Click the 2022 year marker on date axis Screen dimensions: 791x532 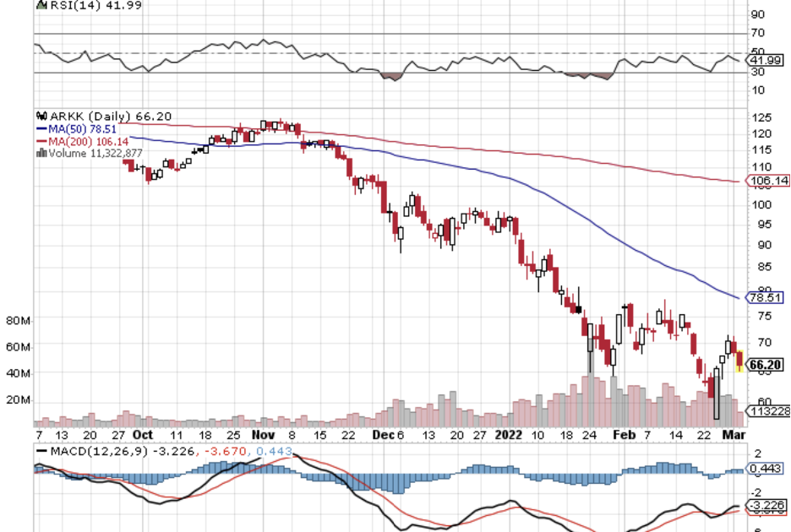tap(509, 435)
